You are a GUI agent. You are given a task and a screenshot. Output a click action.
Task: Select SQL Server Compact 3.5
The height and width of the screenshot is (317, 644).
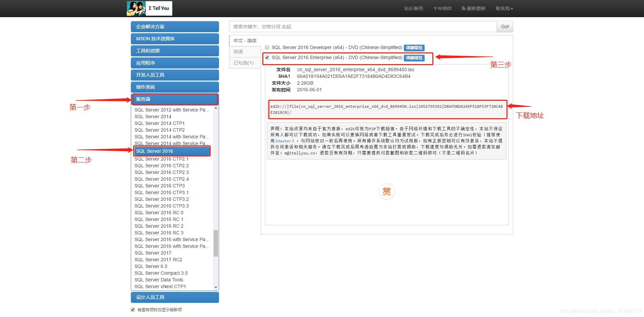click(x=161, y=273)
